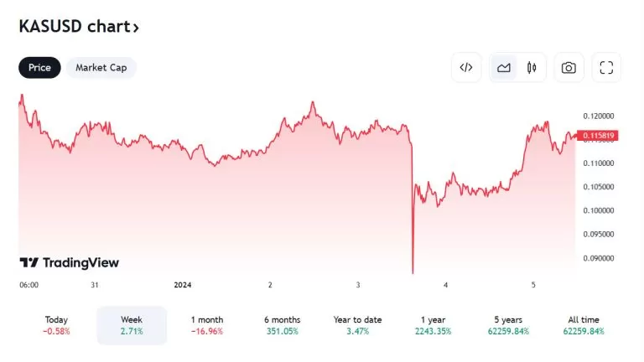
Task: Show the 5 years performance
Action: (508, 325)
